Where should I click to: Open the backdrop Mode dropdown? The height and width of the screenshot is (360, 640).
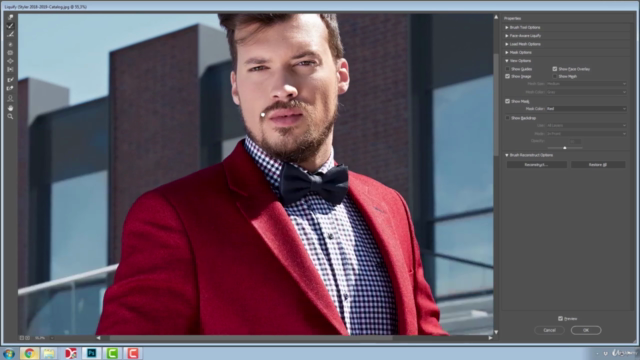(x=586, y=134)
